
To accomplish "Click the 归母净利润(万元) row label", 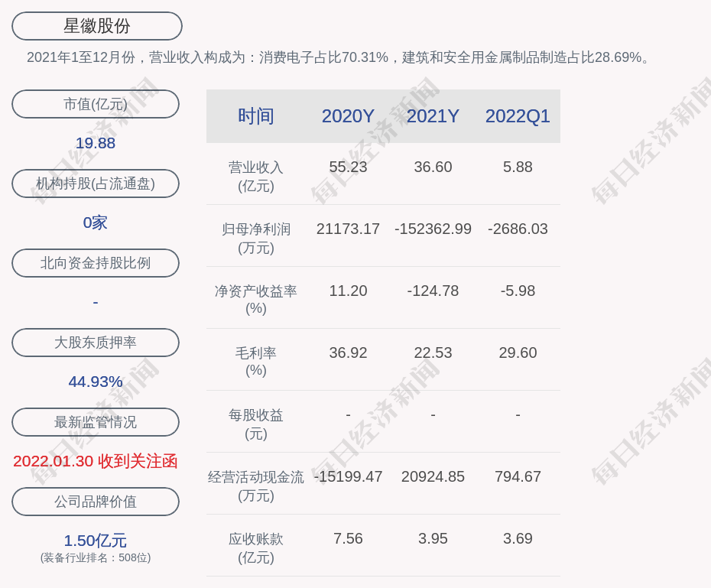I will (x=256, y=239).
